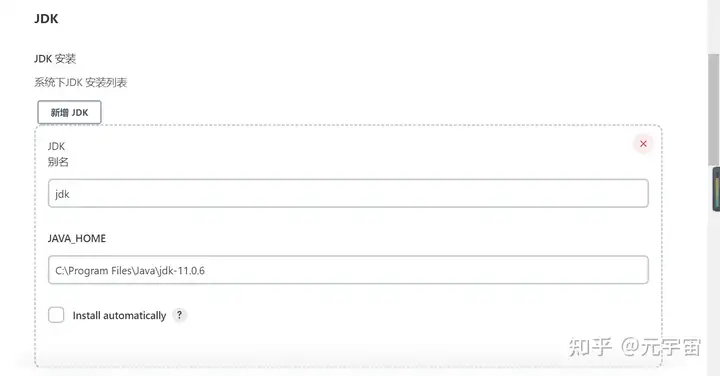Click the bold JDK section heading
Image resolution: width=720 pixels, height=376 pixels.
click(46, 19)
